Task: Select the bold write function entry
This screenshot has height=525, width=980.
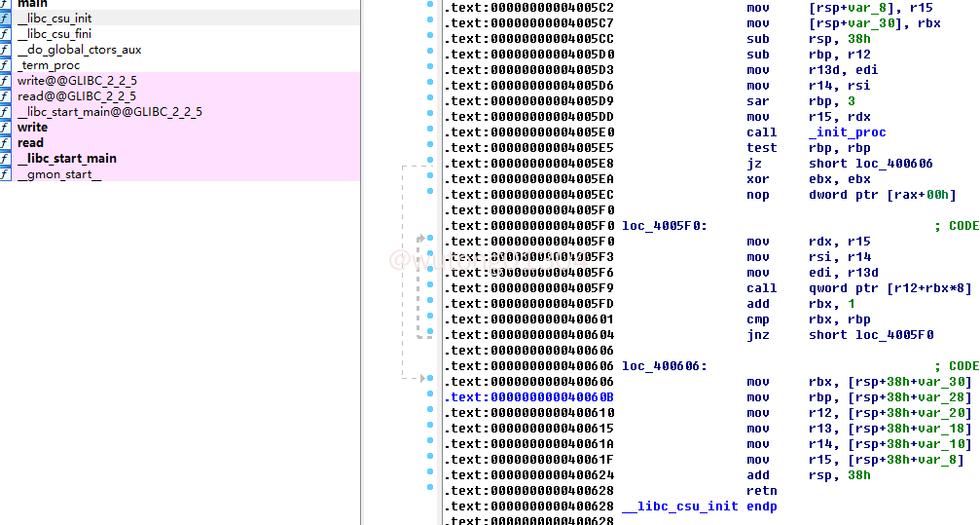Action: point(32,128)
